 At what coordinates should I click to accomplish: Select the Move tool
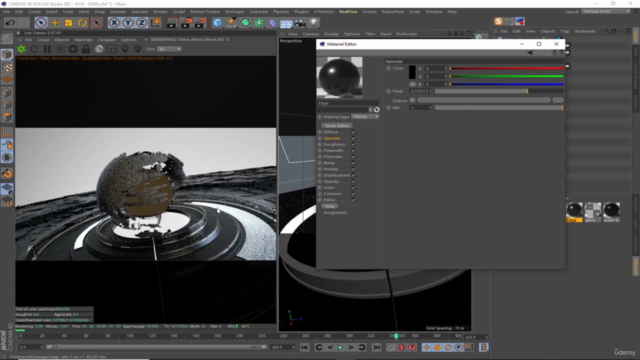[55, 23]
